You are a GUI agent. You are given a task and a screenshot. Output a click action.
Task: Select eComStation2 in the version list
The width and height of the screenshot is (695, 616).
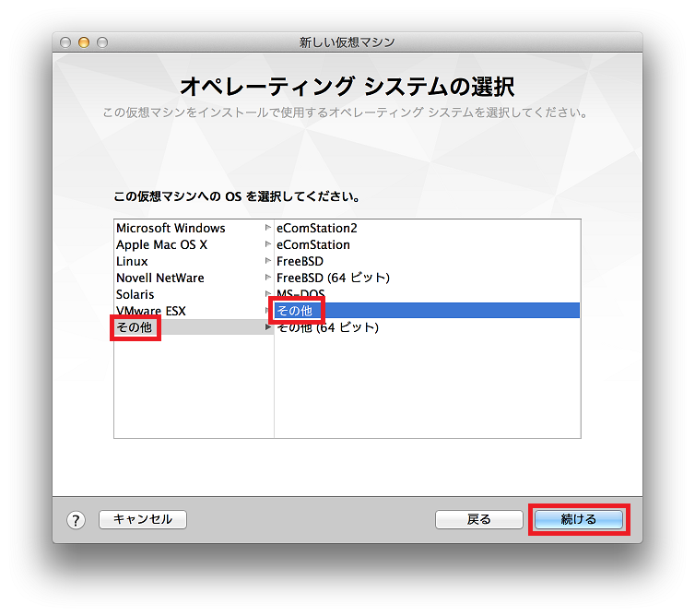click(x=316, y=228)
